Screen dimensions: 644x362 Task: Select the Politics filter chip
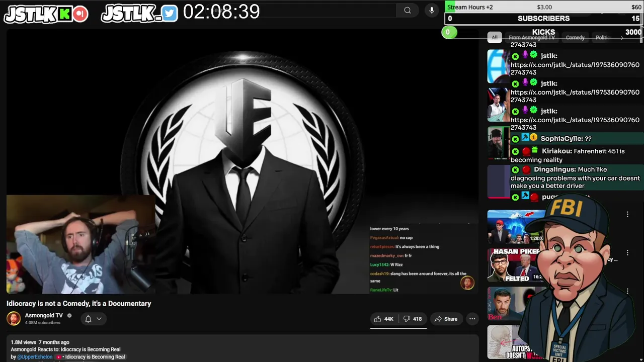coord(603,37)
